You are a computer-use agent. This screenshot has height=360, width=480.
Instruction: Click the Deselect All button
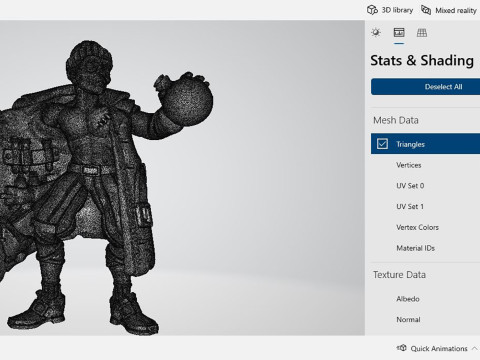coord(425,87)
